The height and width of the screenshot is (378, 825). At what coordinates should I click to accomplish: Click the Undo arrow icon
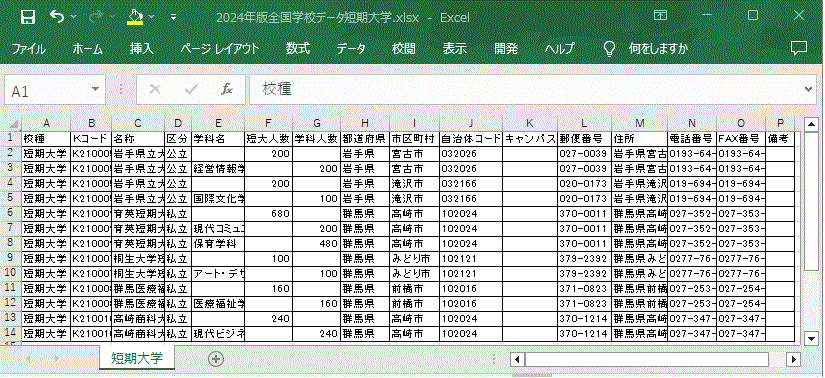coord(57,17)
